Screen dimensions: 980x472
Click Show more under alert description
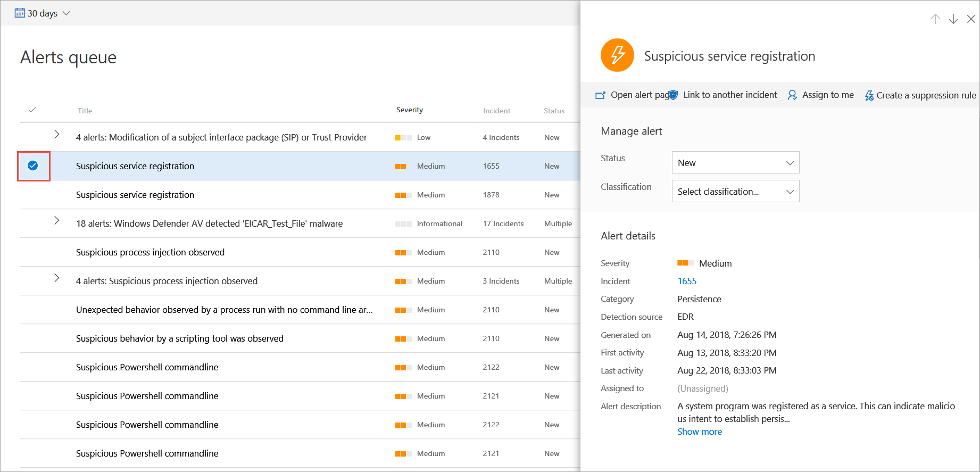coord(699,432)
